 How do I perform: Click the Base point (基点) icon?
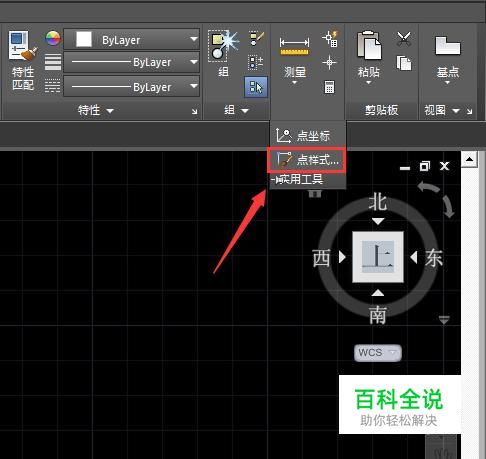pos(448,46)
